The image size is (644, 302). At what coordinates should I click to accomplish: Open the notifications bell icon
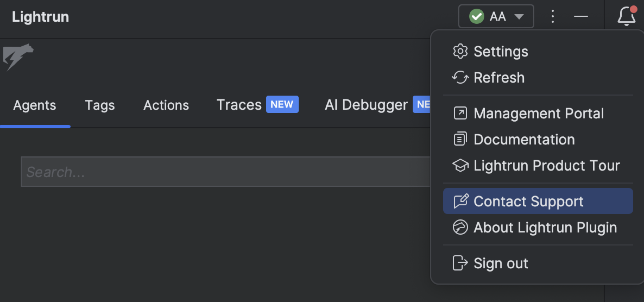click(626, 16)
